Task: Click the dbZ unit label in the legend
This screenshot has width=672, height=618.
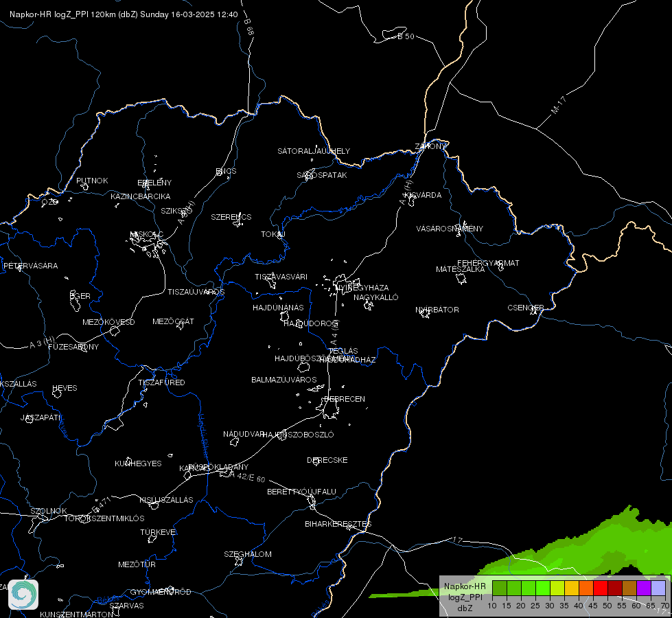Action: 465,608
